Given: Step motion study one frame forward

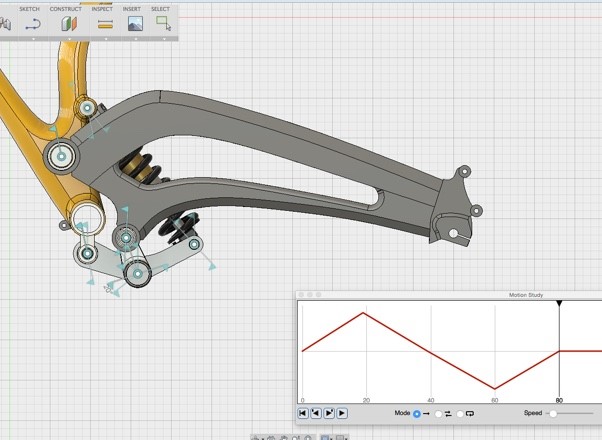Looking at the screenshot, I should coord(329,413).
